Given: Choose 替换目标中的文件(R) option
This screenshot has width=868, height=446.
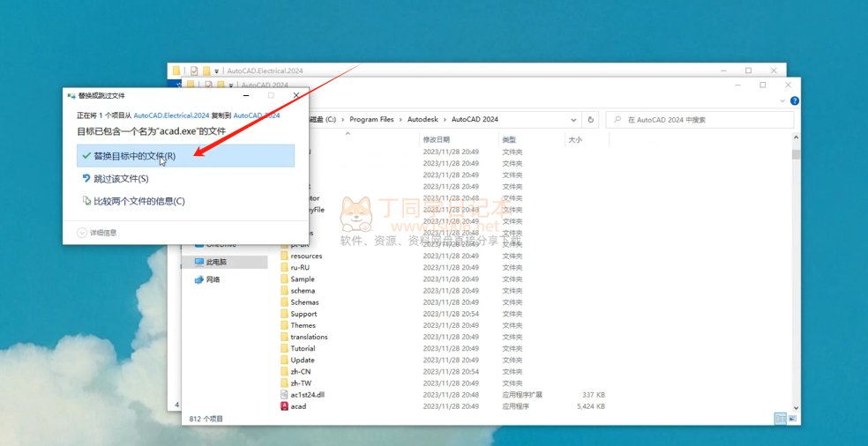Looking at the screenshot, I should (x=134, y=156).
